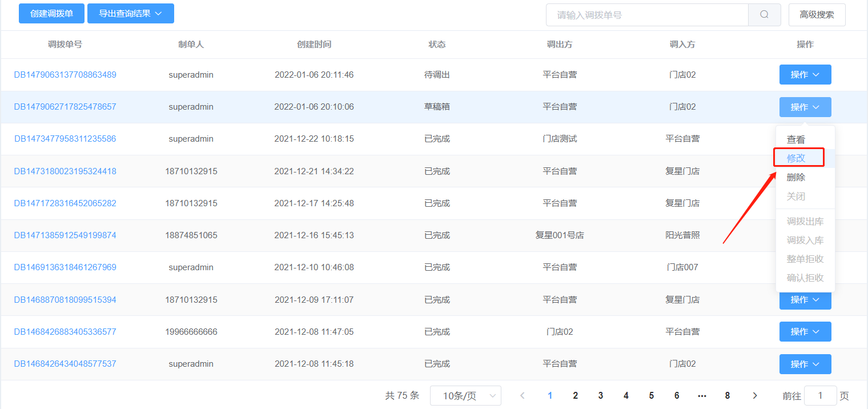Open order link DB1479063137708863489
Screen dimensions: 868x409
pos(65,75)
